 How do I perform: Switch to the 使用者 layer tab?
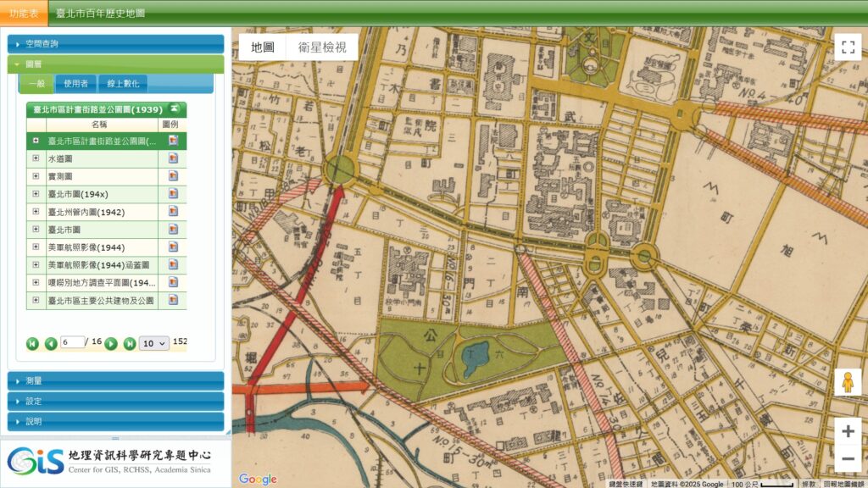(75, 84)
